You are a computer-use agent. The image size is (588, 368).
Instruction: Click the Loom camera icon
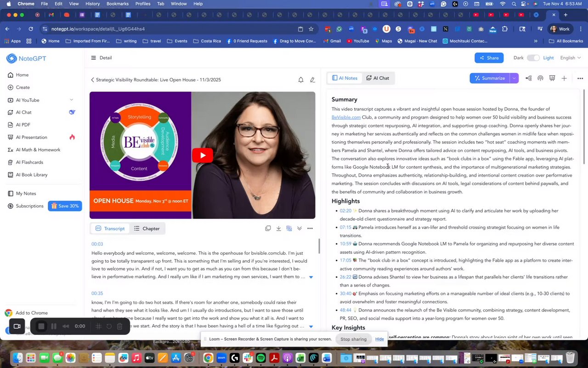pos(17,326)
